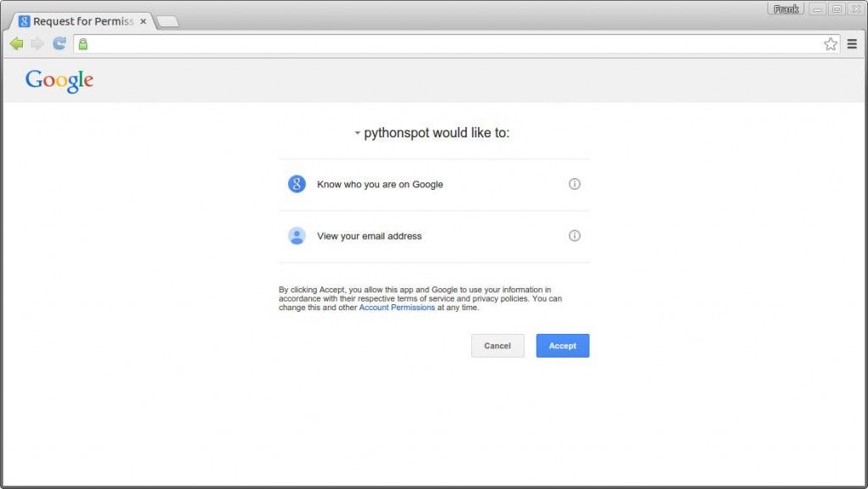This screenshot has width=868, height=489.
Task: Click the green padlock security icon
Action: [83, 44]
